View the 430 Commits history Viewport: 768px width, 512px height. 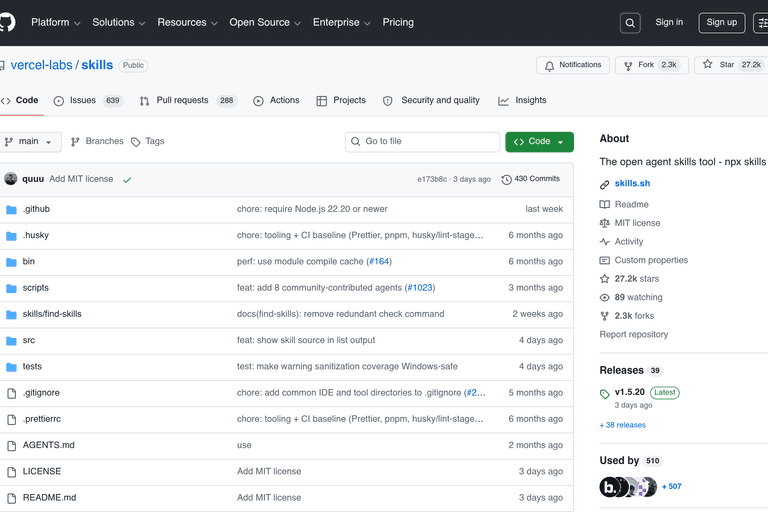point(530,179)
